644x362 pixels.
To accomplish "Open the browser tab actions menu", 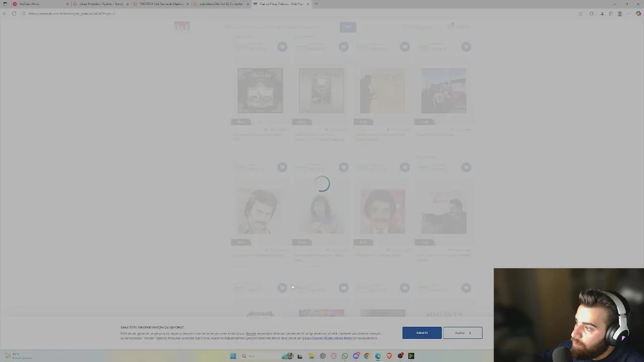I will point(5,4).
